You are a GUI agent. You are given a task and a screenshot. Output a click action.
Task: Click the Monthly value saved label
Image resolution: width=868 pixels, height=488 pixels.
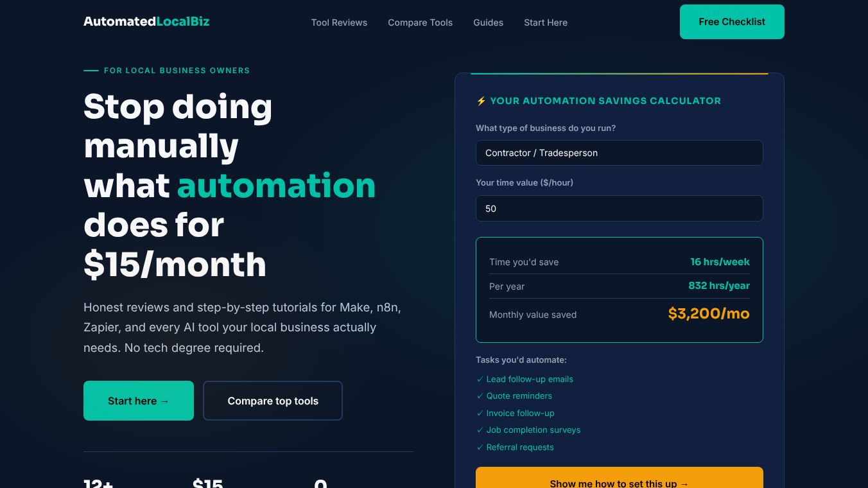pyautogui.click(x=533, y=315)
